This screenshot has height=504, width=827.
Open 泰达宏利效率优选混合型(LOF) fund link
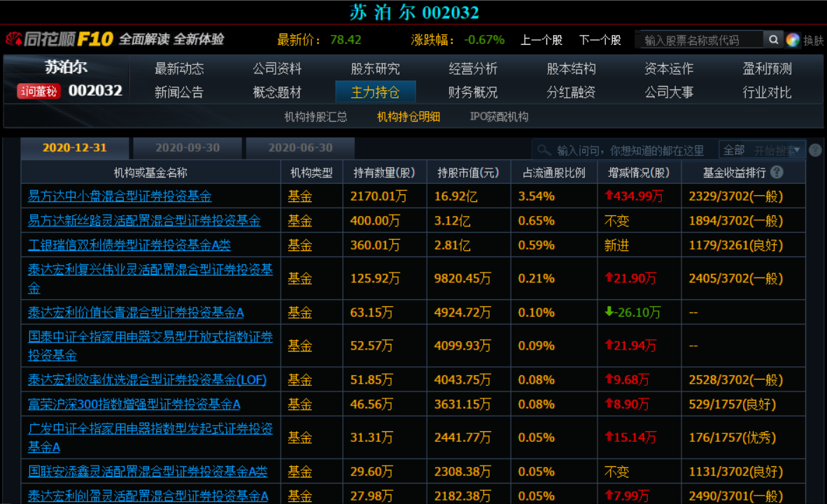(x=147, y=380)
